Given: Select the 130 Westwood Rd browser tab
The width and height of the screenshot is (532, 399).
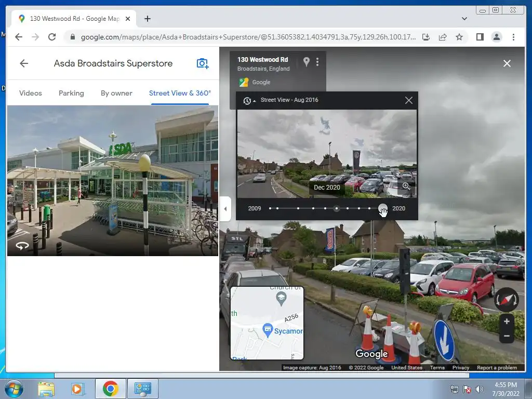Looking at the screenshot, I should coord(74,19).
